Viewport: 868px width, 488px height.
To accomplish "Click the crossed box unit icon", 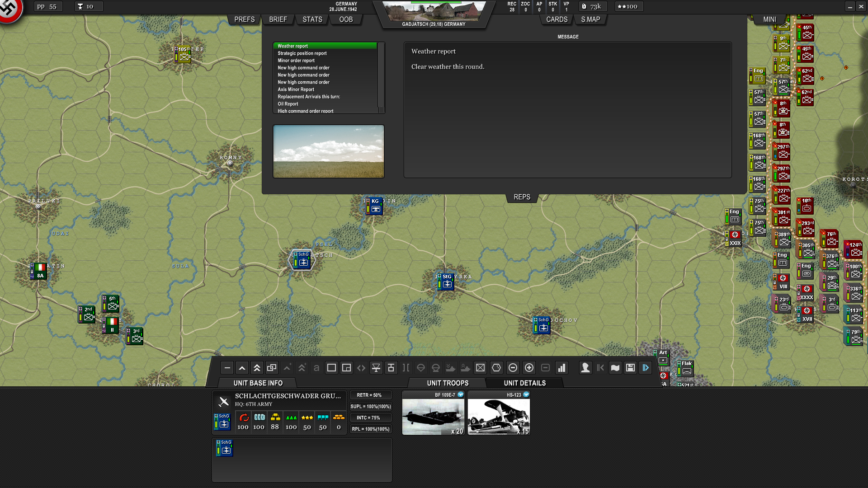I will [480, 368].
